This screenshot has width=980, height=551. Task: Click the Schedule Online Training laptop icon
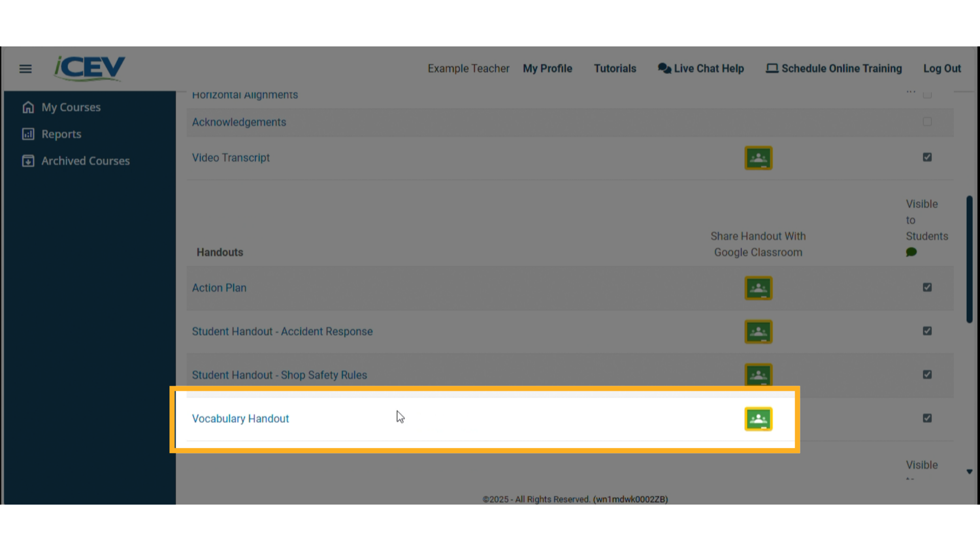(772, 68)
